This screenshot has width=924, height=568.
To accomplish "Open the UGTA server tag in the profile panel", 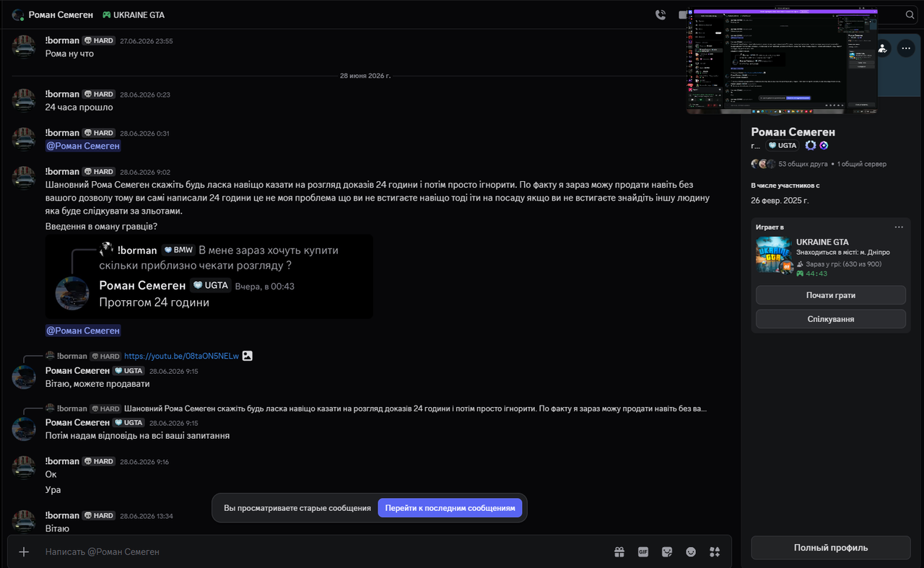I will pyautogui.click(x=783, y=145).
